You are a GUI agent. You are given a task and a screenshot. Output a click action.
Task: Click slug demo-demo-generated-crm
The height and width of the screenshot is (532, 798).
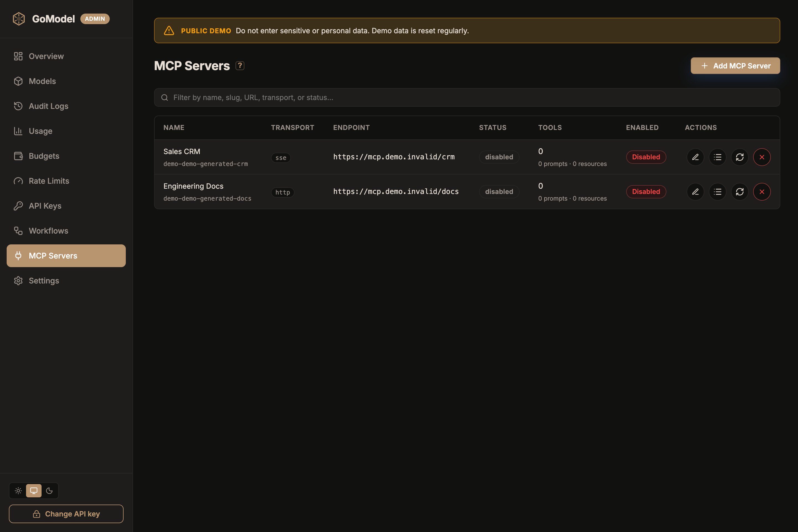[x=206, y=164]
